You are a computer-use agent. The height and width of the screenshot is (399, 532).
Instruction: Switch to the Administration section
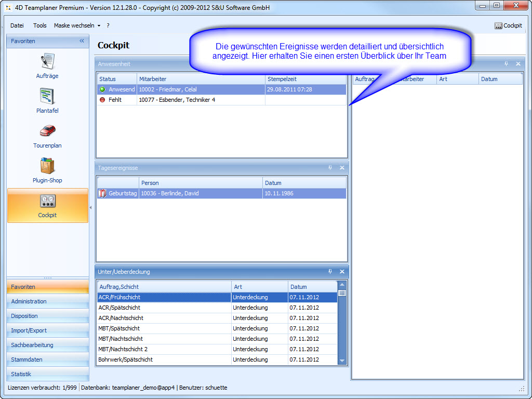(x=29, y=301)
